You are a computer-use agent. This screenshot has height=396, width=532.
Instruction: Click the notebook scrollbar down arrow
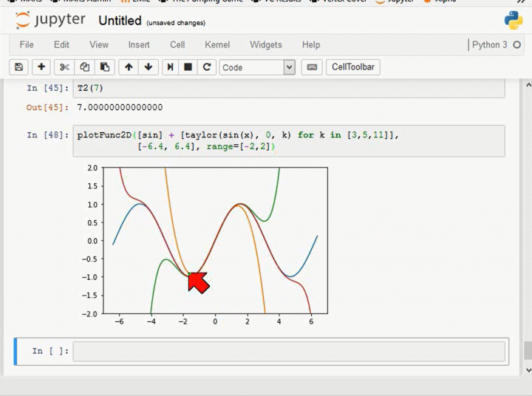[x=528, y=370]
